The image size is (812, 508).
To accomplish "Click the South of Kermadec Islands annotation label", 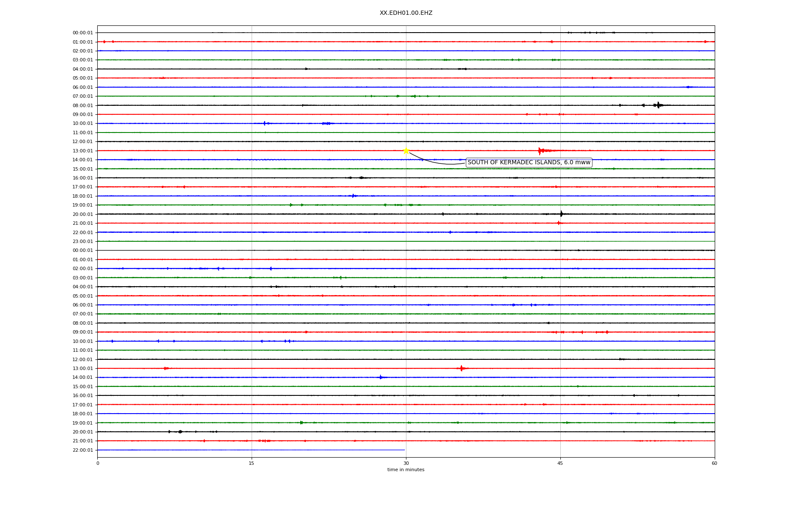I will click(x=529, y=163).
